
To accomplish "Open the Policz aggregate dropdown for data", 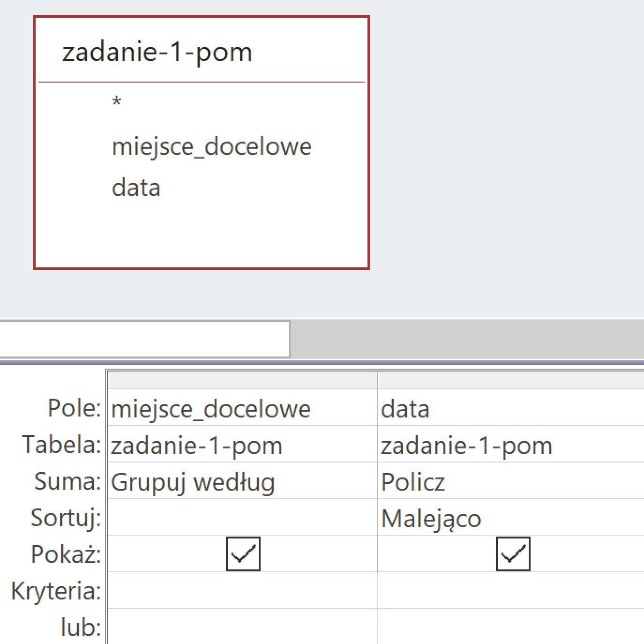I will pos(469,481).
